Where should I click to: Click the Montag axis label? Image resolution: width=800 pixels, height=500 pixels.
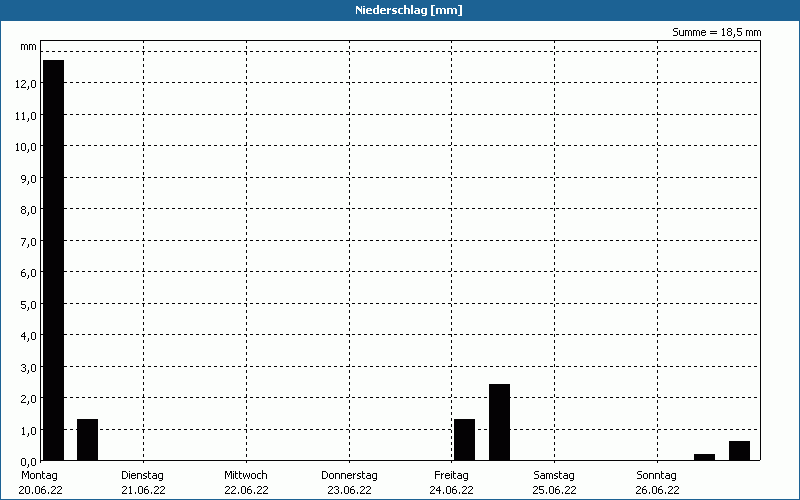39,476
